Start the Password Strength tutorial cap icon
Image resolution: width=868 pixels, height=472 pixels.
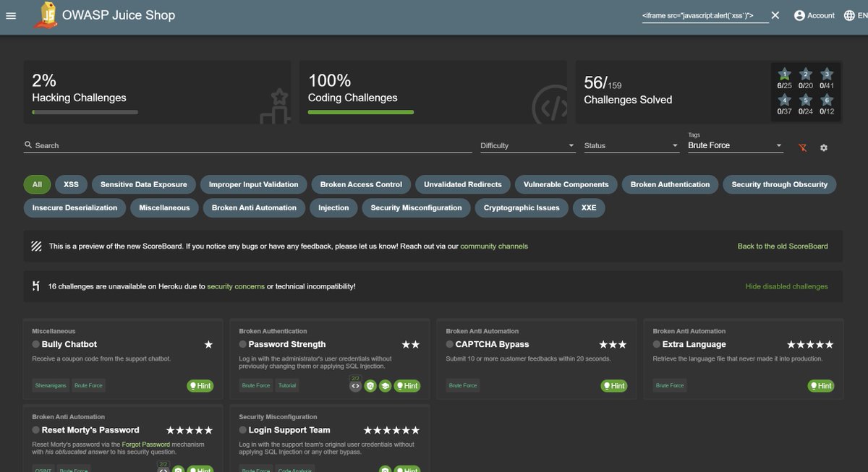point(385,386)
